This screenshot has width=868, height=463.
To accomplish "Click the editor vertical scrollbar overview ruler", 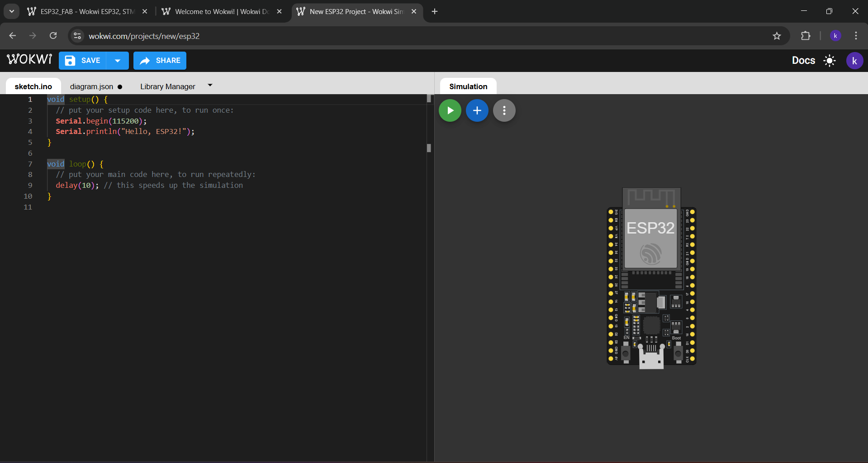I will coord(429,278).
